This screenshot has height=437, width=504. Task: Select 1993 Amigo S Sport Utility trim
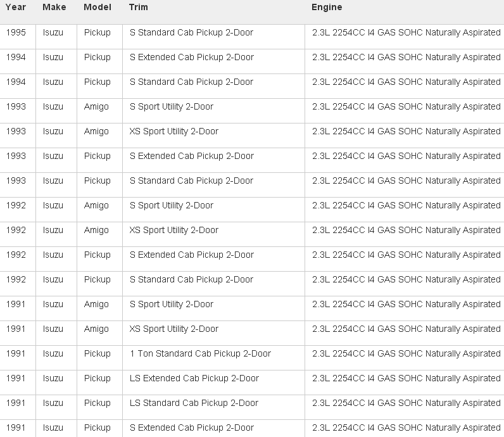click(x=172, y=106)
